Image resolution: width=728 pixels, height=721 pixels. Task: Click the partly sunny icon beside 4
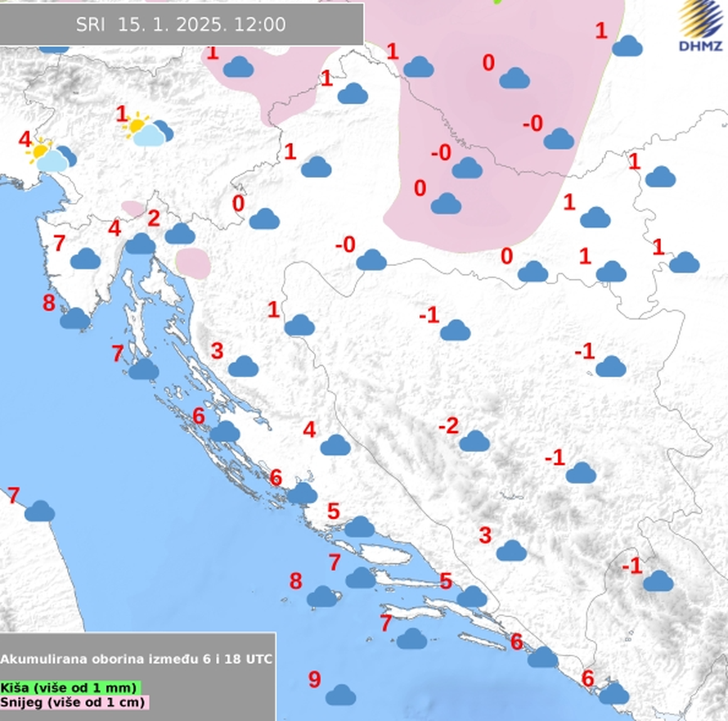(47, 155)
